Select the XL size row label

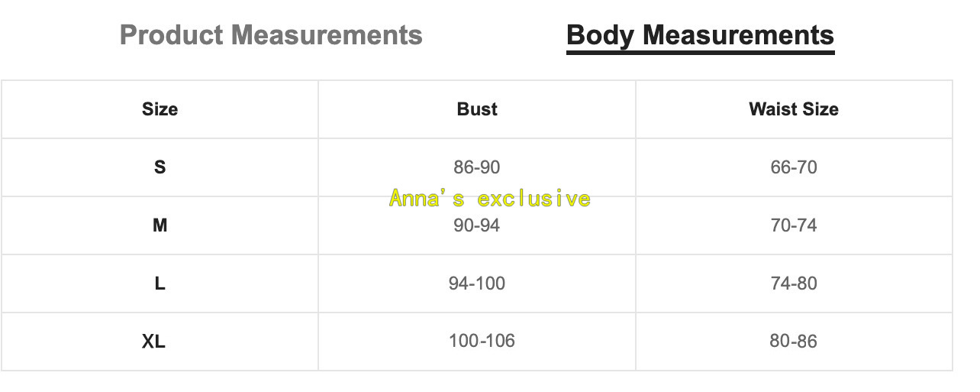coord(153,342)
